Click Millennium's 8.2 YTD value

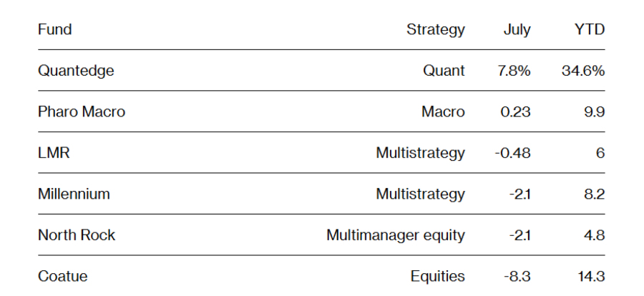pos(595,194)
